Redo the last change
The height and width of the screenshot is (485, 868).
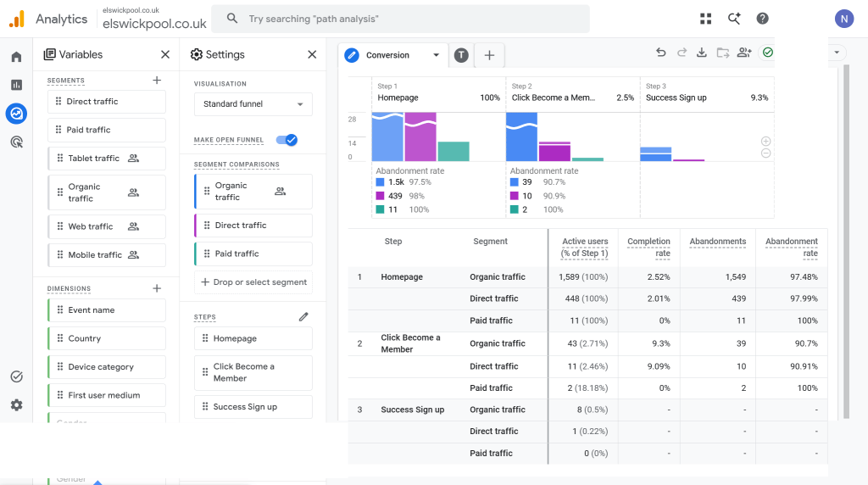point(682,53)
